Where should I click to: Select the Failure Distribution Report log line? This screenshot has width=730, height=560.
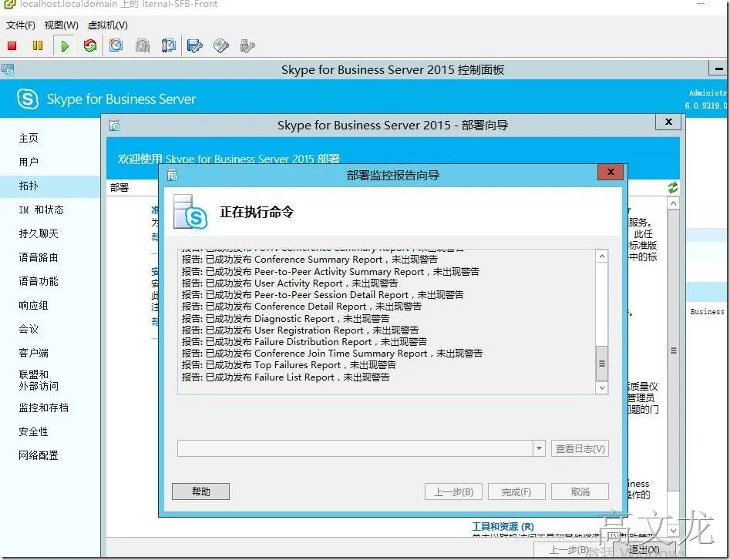[304, 342]
